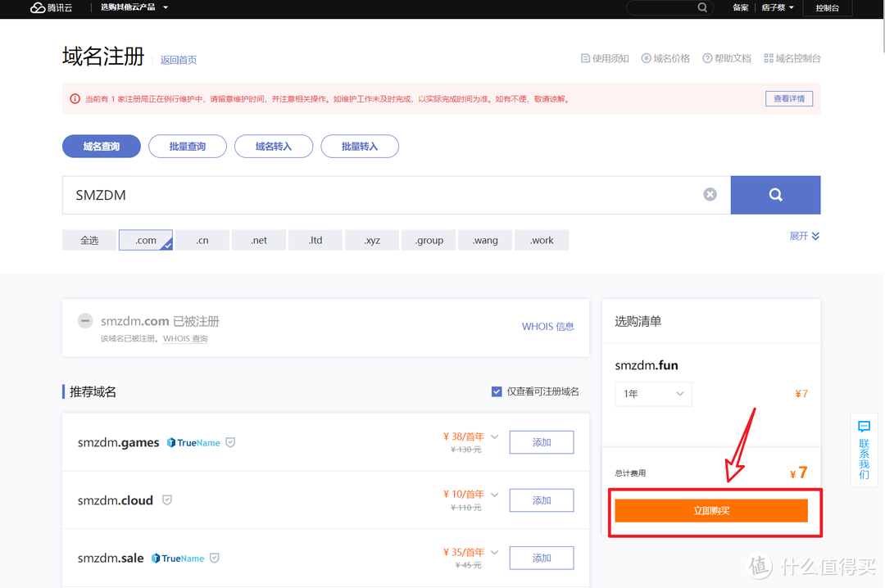Click the 立即购买 buy now button

(x=711, y=511)
